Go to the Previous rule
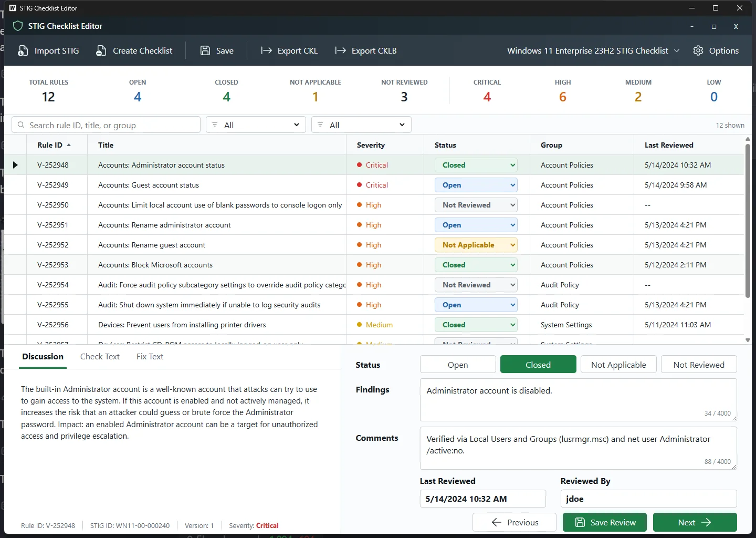 point(514,522)
